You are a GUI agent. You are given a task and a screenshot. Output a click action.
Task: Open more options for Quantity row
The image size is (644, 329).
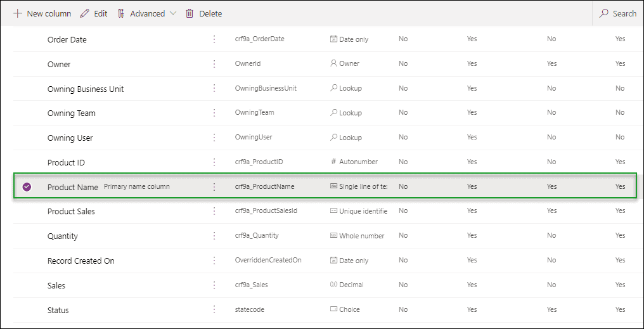pos(214,236)
